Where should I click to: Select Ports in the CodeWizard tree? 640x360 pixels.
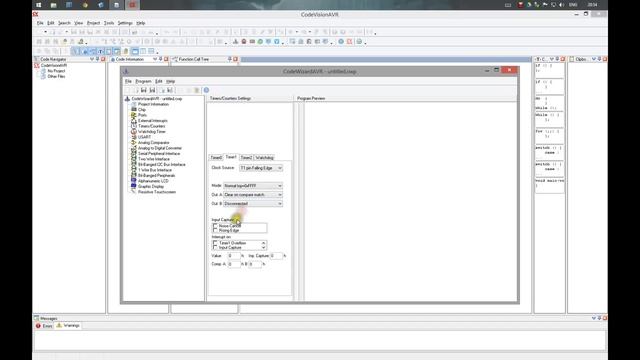[x=142, y=115]
